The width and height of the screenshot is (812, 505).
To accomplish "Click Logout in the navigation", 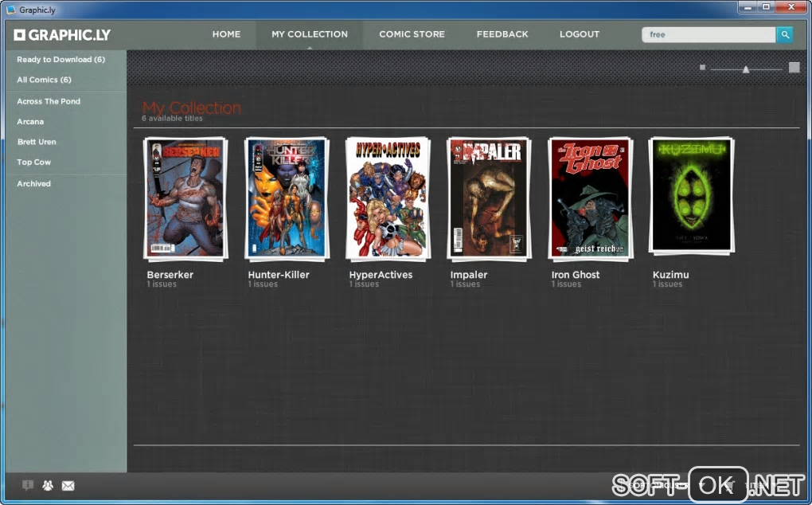I will coord(580,34).
